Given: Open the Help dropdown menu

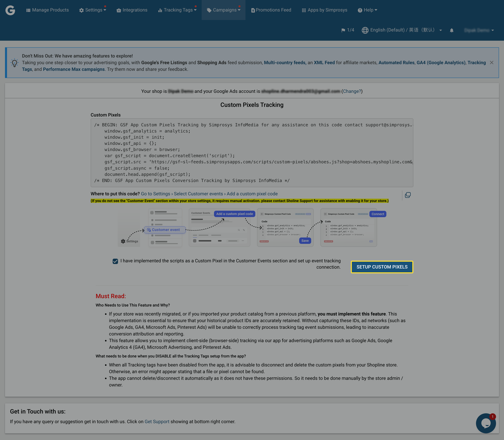Looking at the screenshot, I should coord(367,10).
